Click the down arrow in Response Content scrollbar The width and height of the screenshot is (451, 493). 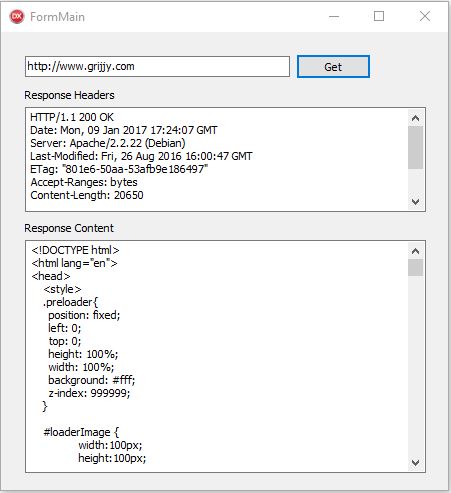[415, 463]
